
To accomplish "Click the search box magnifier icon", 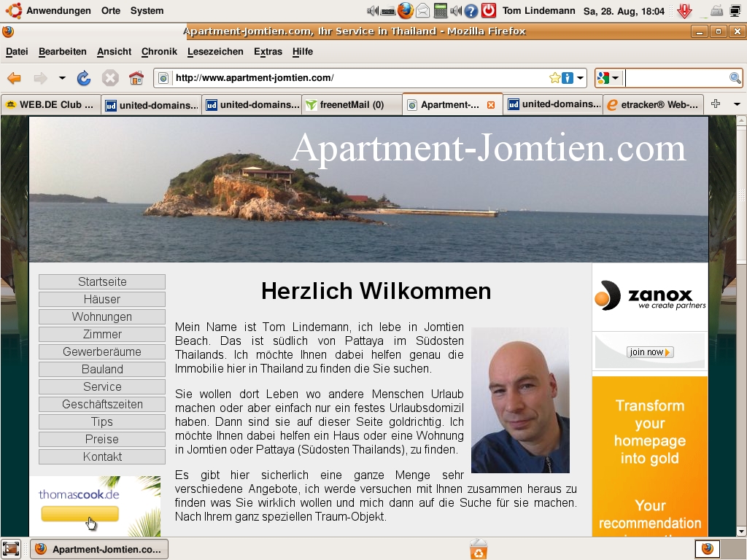I will click(735, 78).
